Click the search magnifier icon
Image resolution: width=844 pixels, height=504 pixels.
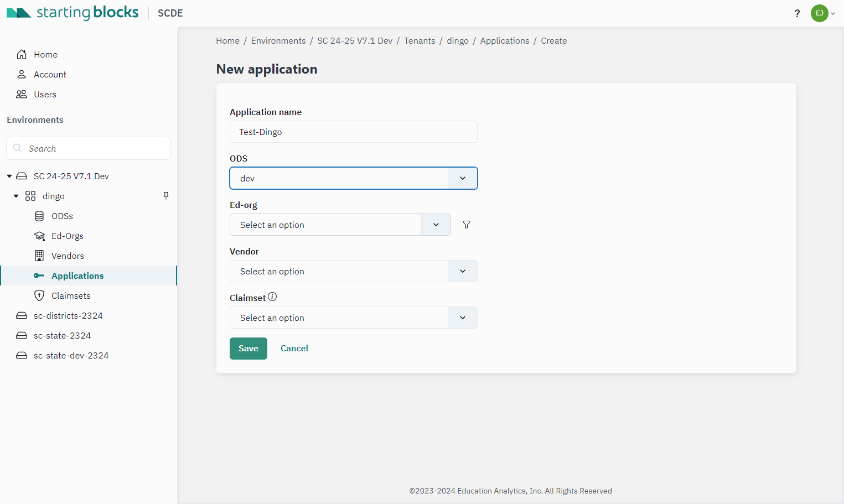17,148
